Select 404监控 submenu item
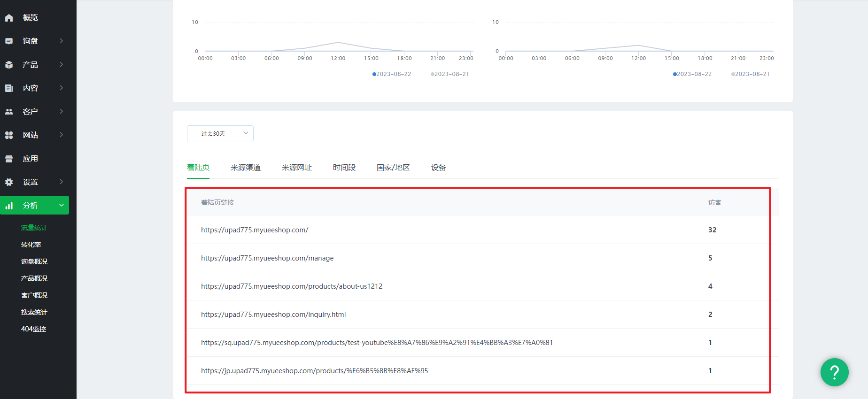The width and height of the screenshot is (868, 399). [33, 329]
